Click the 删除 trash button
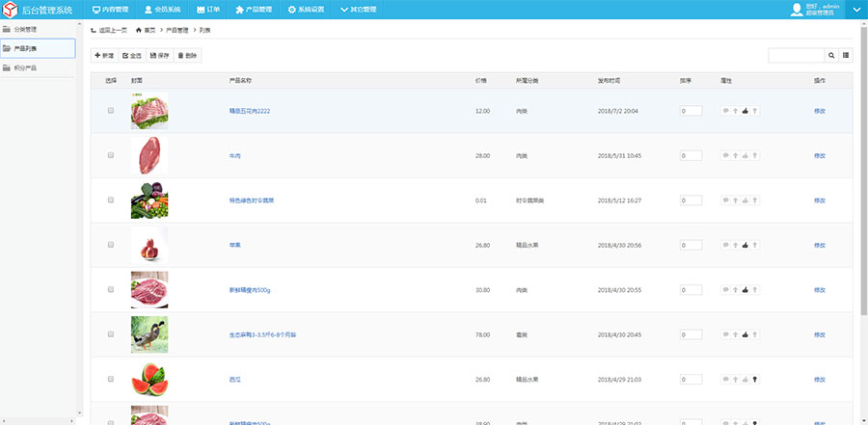The width and height of the screenshot is (868, 425). click(187, 56)
